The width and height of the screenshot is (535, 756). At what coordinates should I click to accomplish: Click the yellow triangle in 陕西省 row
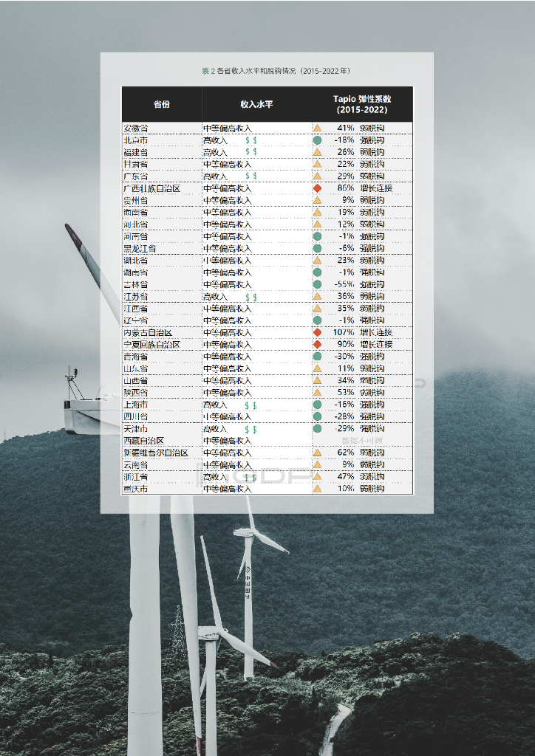pos(317,393)
